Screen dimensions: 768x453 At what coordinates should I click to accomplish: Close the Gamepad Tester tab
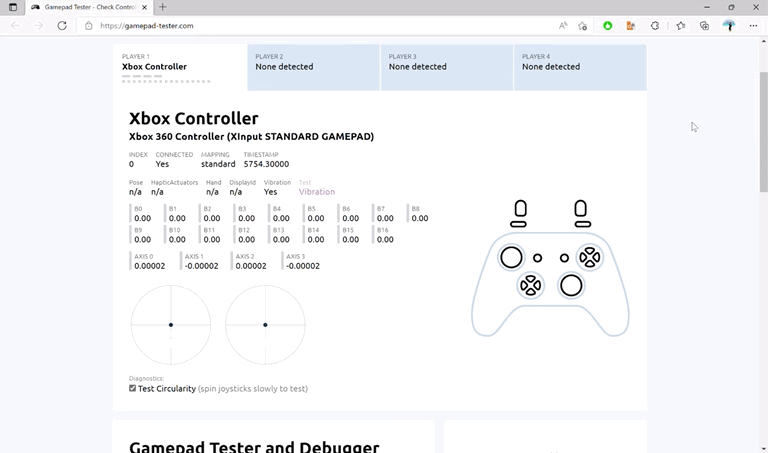point(144,7)
